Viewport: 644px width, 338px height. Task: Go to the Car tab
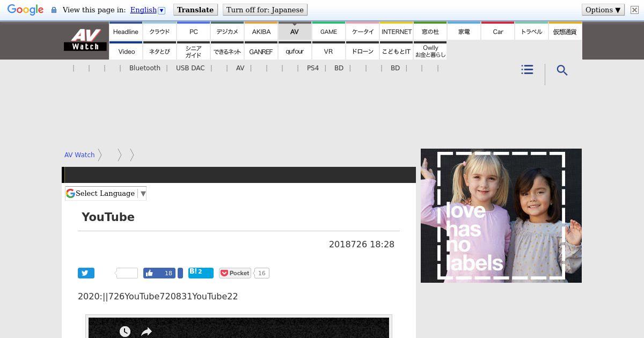tap(497, 31)
